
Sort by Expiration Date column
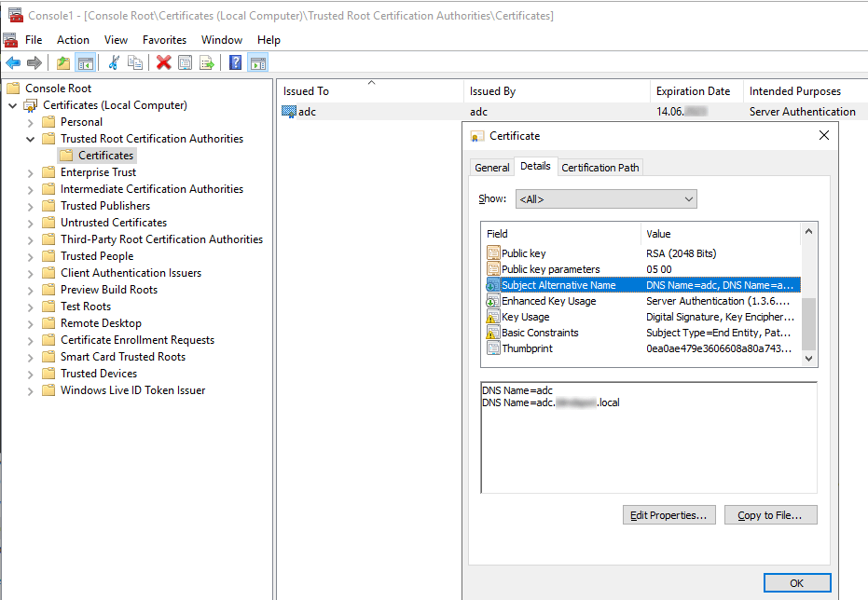(x=696, y=91)
